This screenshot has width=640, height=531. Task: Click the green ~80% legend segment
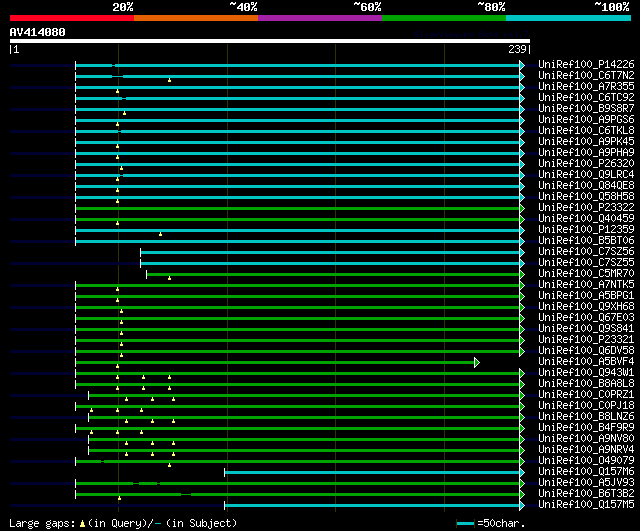click(x=444, y=18)
